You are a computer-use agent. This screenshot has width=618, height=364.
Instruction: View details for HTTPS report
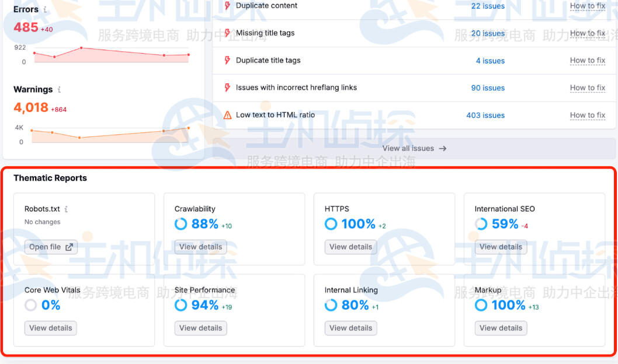[351, 247]
